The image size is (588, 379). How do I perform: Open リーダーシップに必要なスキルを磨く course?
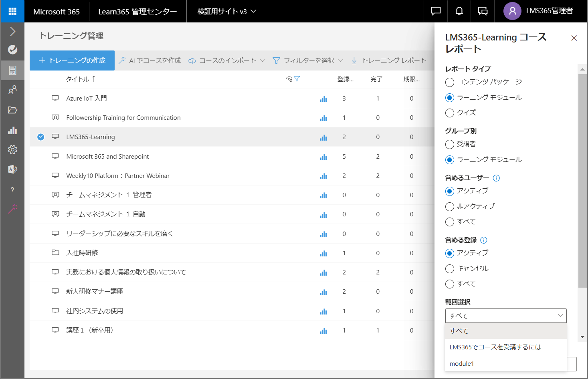[x=120, y=234]
